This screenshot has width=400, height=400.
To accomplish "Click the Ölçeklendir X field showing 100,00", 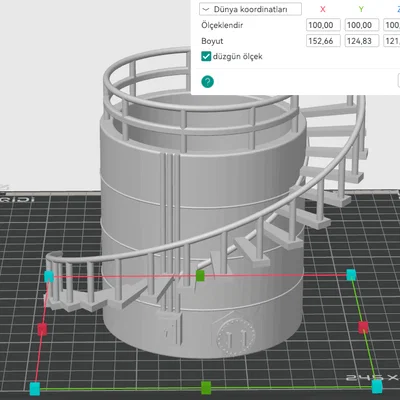I will click(x=323, y=25).
